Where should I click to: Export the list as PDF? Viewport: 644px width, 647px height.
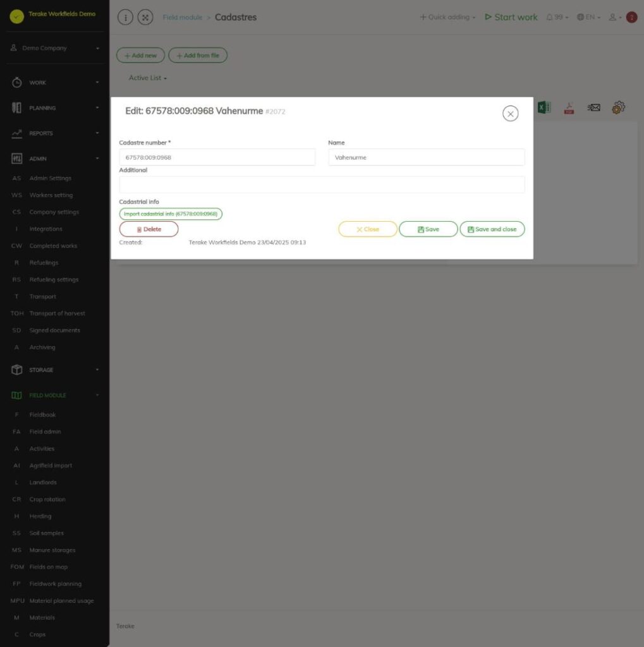tap(569, 107)
